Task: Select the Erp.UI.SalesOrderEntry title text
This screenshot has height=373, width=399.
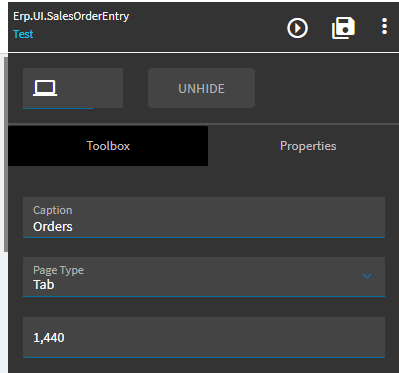Action: [x=71, y=16]
